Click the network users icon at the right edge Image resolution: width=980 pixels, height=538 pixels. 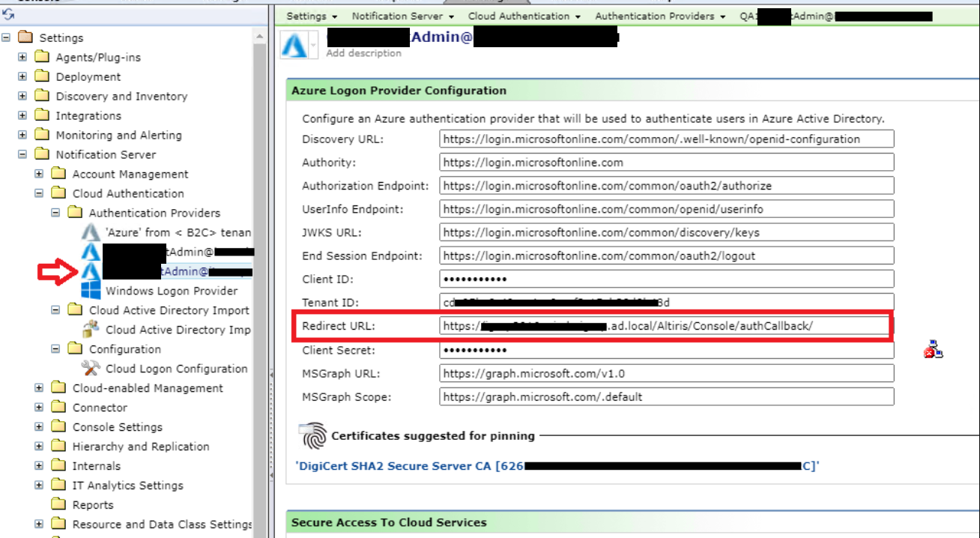click(x=933, y=349)
